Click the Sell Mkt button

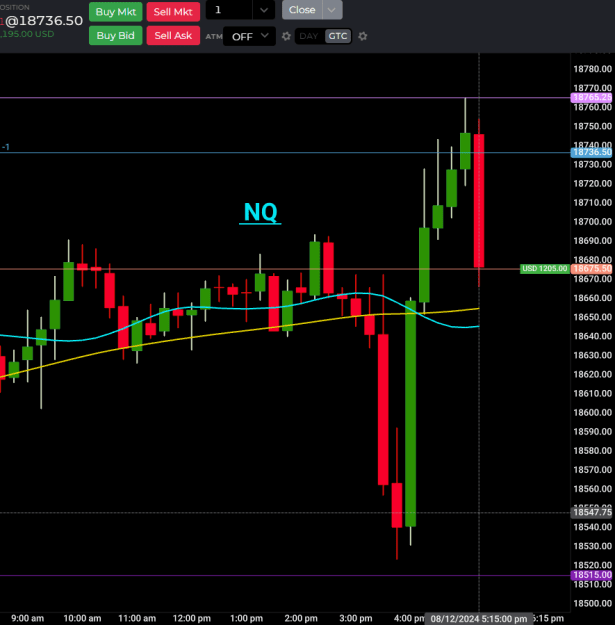point(173,12)
